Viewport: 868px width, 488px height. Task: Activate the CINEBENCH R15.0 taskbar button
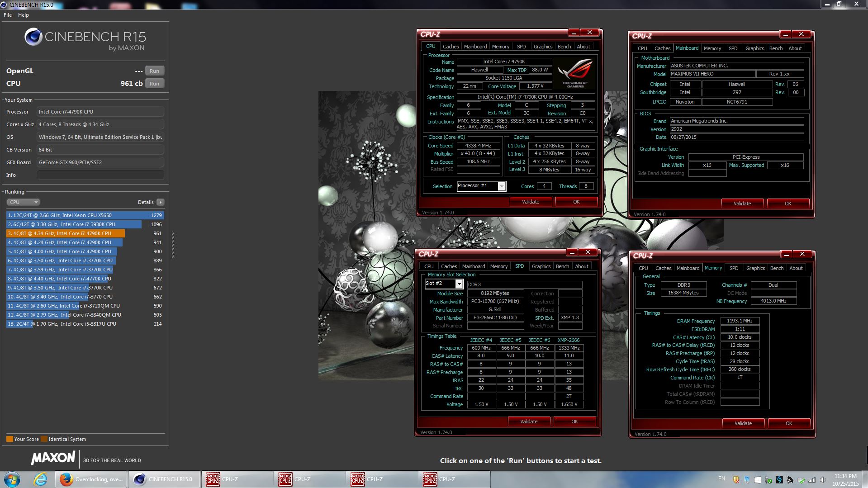pos(164,479)
